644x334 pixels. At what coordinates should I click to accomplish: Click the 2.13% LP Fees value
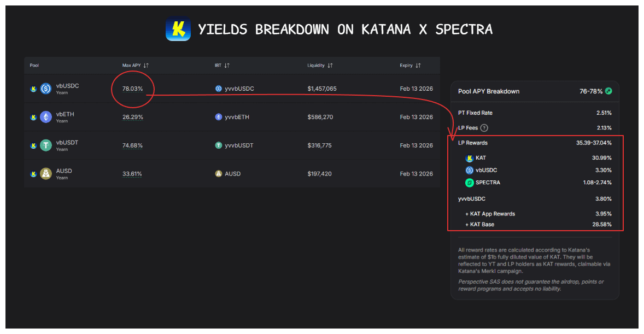[x=604, y=128]
